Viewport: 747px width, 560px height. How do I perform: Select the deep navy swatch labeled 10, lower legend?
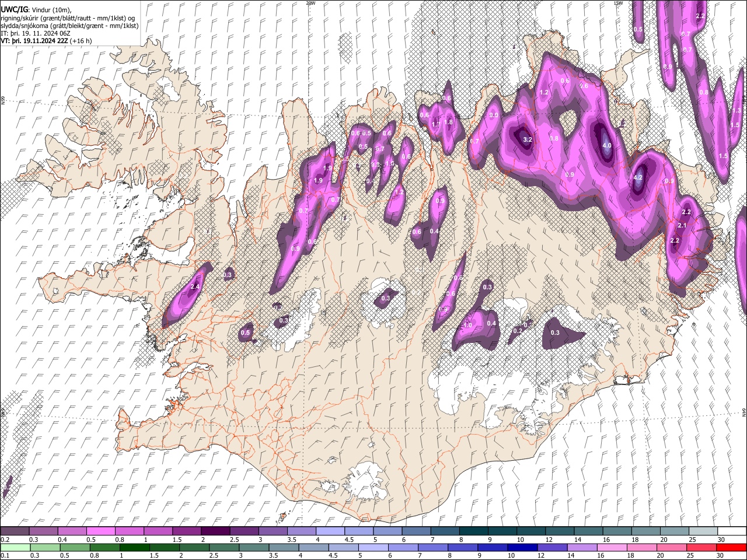(522, 547)
